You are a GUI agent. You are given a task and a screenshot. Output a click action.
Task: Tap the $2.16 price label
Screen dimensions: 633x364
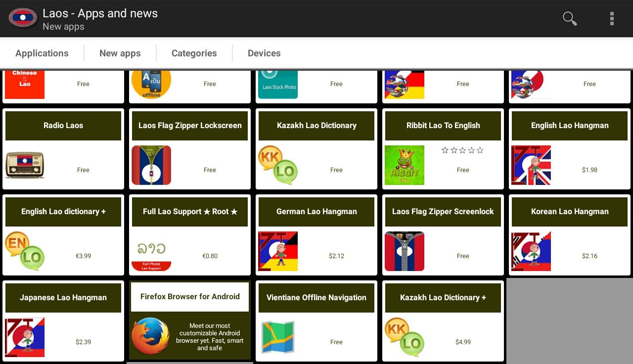click(x=589, y=256)
